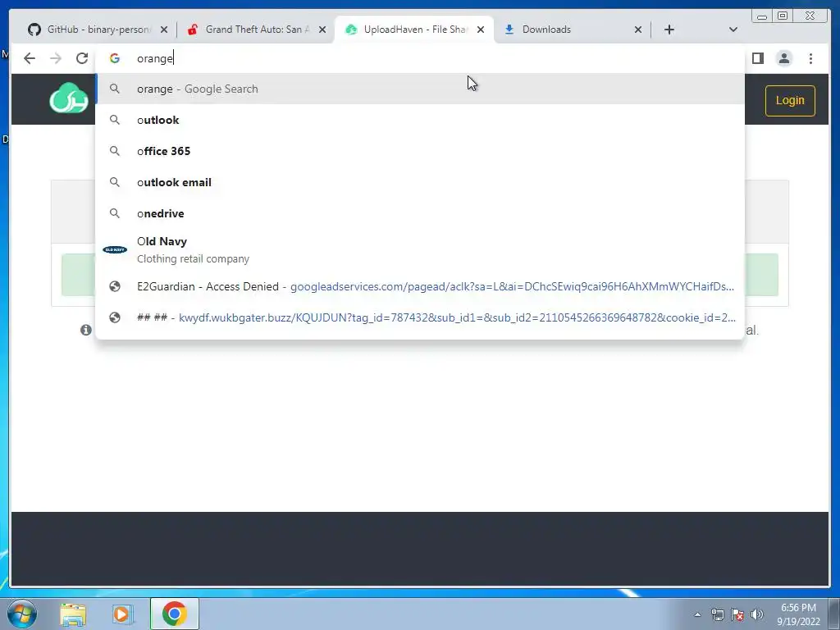This screenshot has width=840, height=630.
Task: Click the network tray icon
Action: (x=717, y=614)
